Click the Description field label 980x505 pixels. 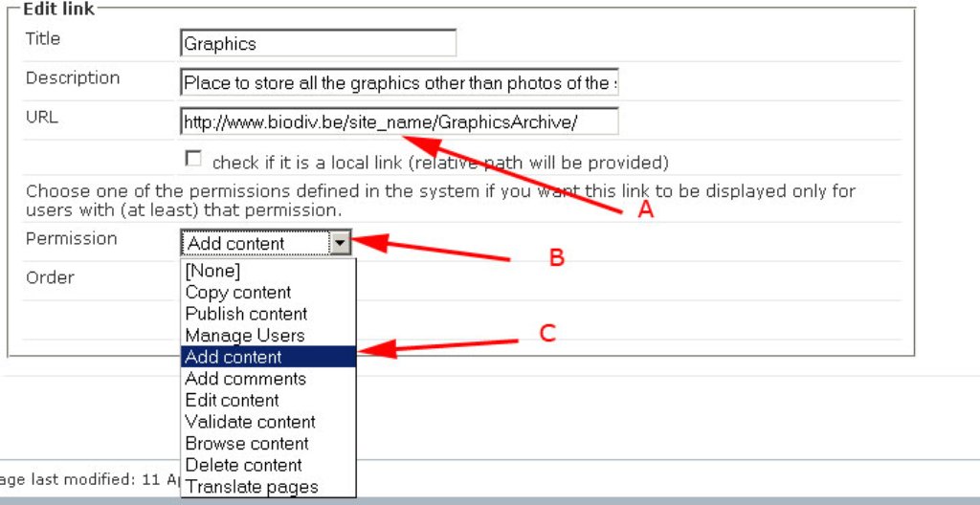pyautogui.click(x=73, y=78)
